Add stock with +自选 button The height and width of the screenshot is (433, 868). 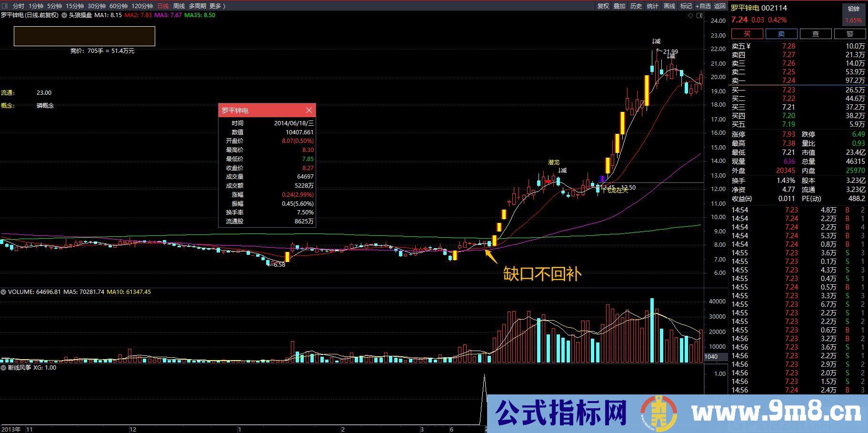(x=703, y=6)
